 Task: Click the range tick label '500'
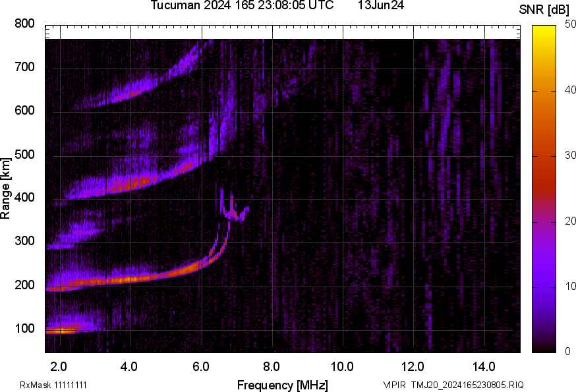(x=24, y=154)
